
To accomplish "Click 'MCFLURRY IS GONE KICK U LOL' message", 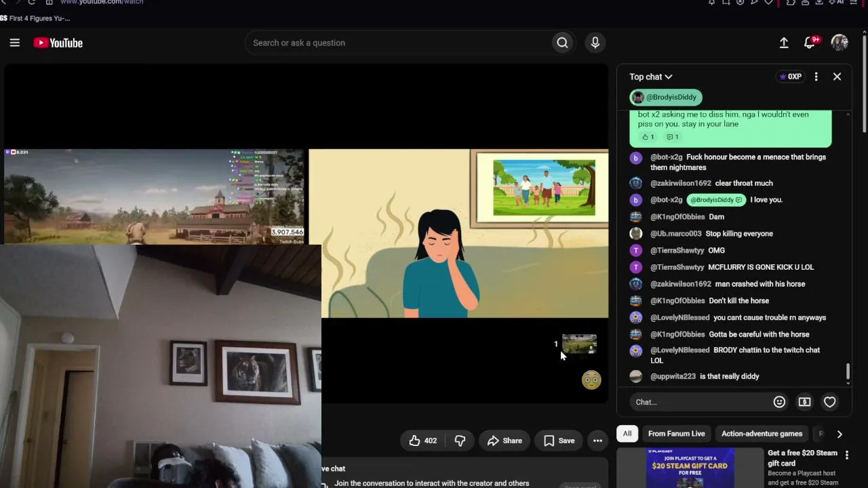I will (x=761, y=267).
